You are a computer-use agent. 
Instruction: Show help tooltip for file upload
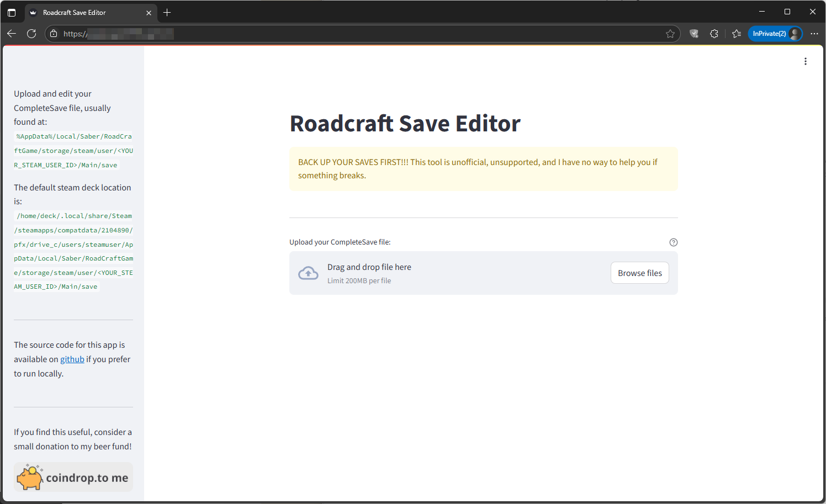(x=674, y=242)
